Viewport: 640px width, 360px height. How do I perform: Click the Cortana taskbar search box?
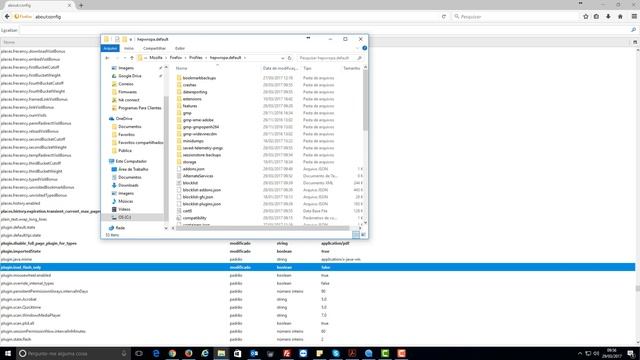73,353
